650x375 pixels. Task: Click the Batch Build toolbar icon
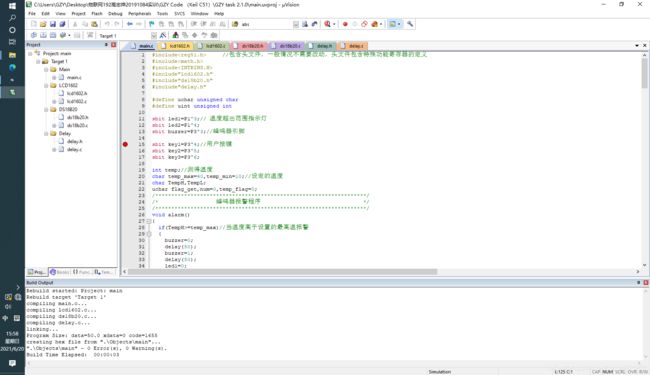[x=63, y=35]
